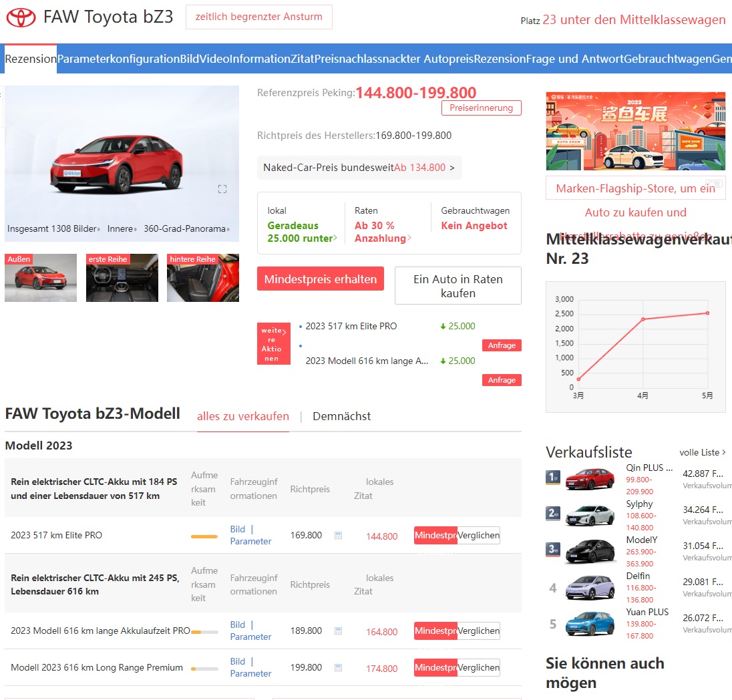Switch to the Parameterkonfiguration tab

(119, 59)
